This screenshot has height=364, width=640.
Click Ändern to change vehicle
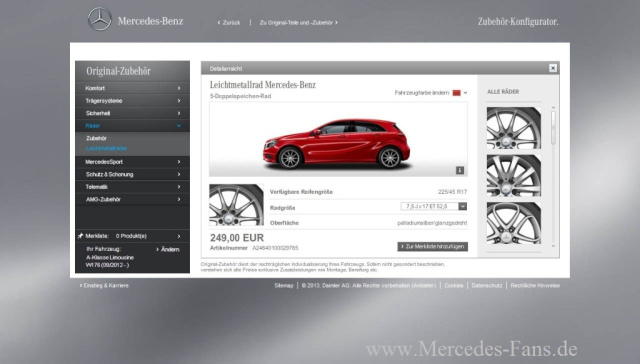click(x=168, y=249)
